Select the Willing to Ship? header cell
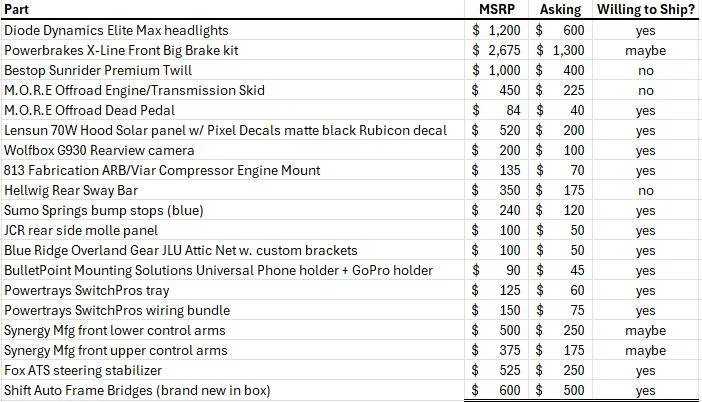The height and width of the screenshot is (402, 702). pos(645,9)
